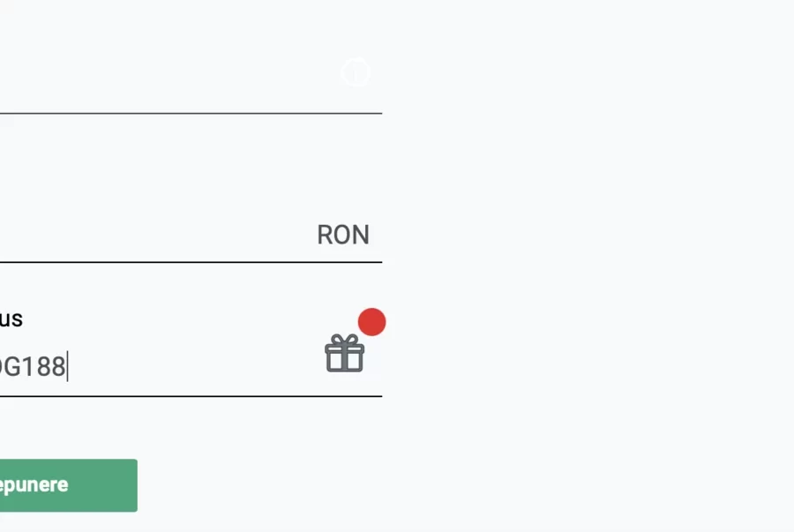Submit the deposit with green Depunere button
The width and height of the screenshot is (794, 532).
[x=68, y=485]
